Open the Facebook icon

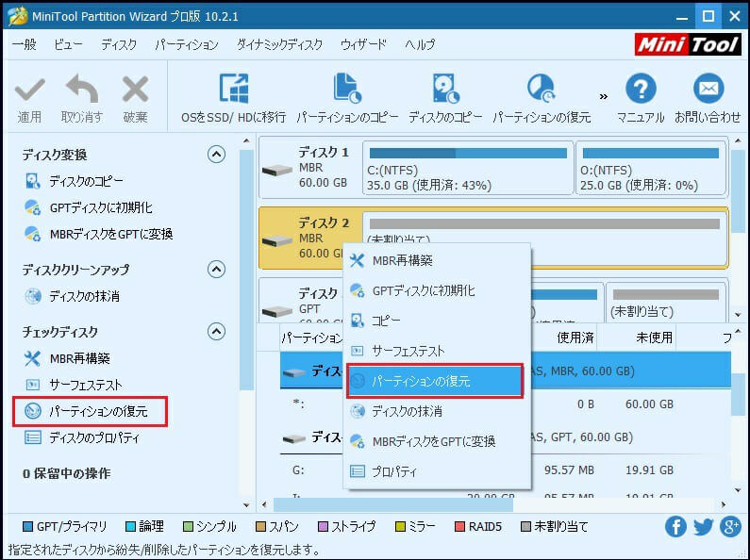675,527
